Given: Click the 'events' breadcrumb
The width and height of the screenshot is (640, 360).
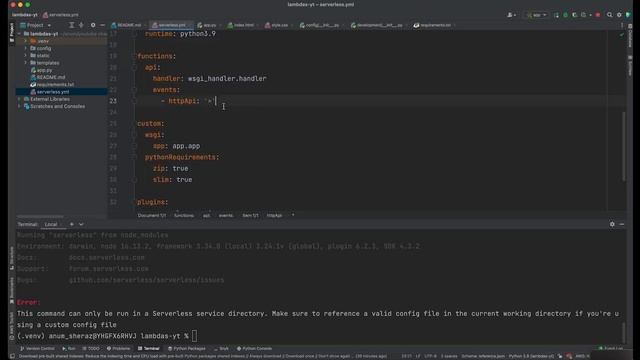Looking at the screenshot, I should coord(226,216).
